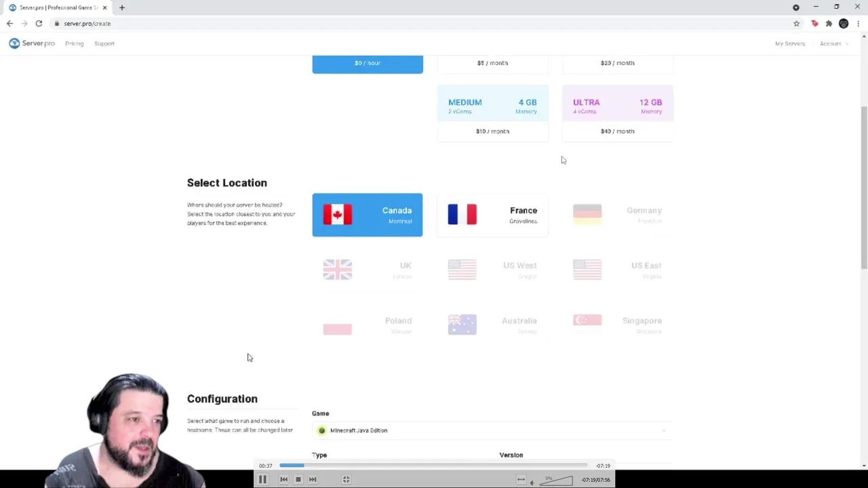868x488 pixels.
Task: Select the Poland location
Action: (368, 325)
